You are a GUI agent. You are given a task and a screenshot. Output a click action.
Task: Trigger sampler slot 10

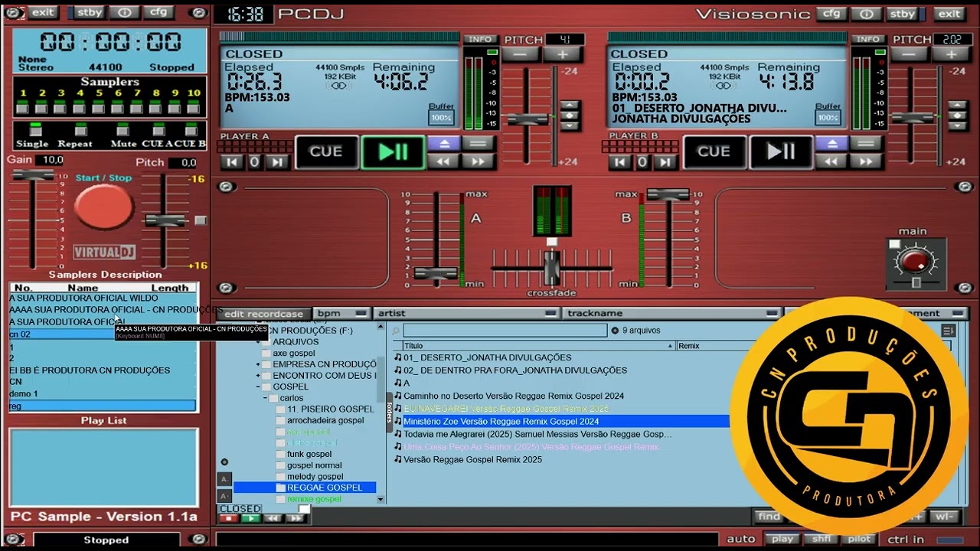tap(194, 107)
